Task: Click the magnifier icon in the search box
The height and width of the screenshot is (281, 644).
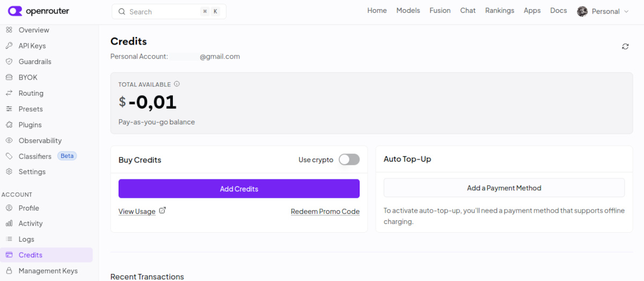Action: click(x=122, y=12)
